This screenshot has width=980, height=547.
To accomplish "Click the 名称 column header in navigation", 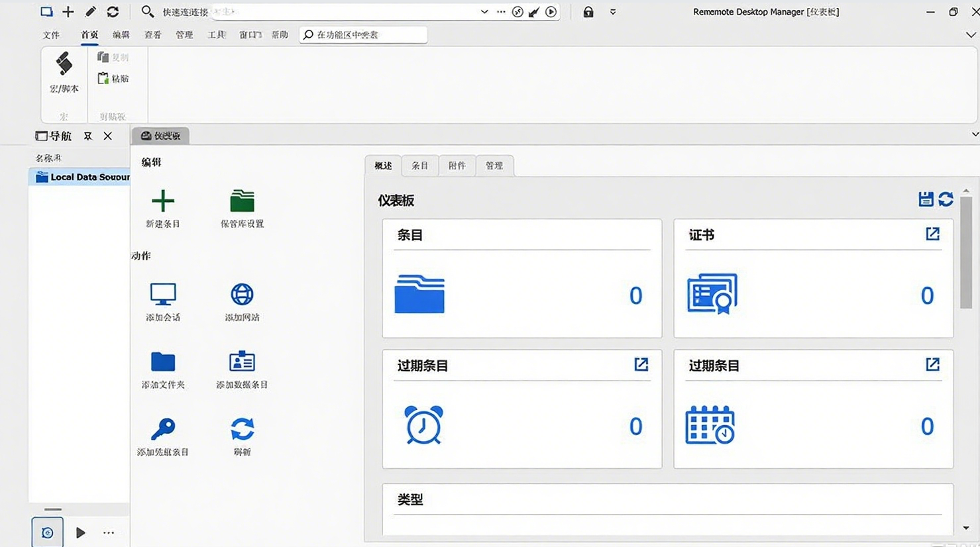I will [48, 158].
